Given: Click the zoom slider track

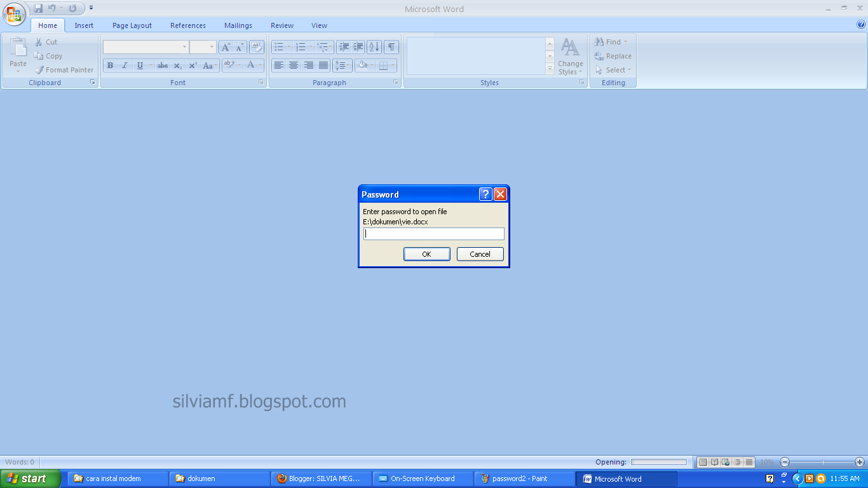Looking at the screenshot, I should point(822,462).
